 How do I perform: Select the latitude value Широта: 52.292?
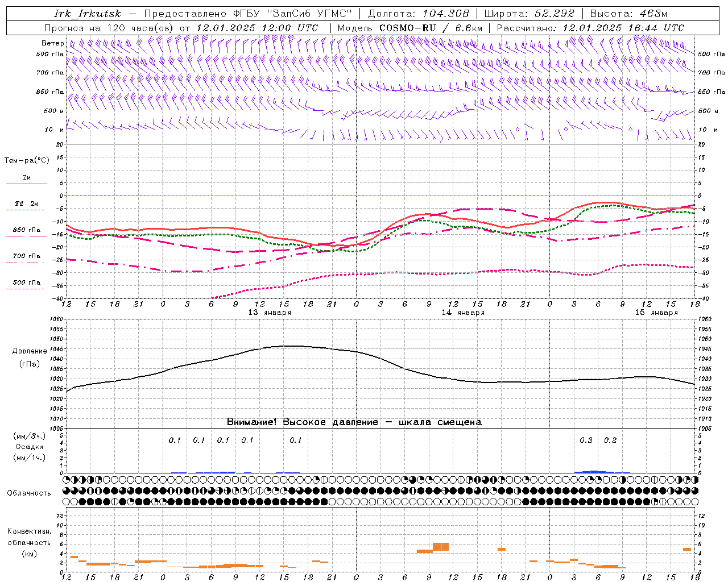(x=530, y=14)
